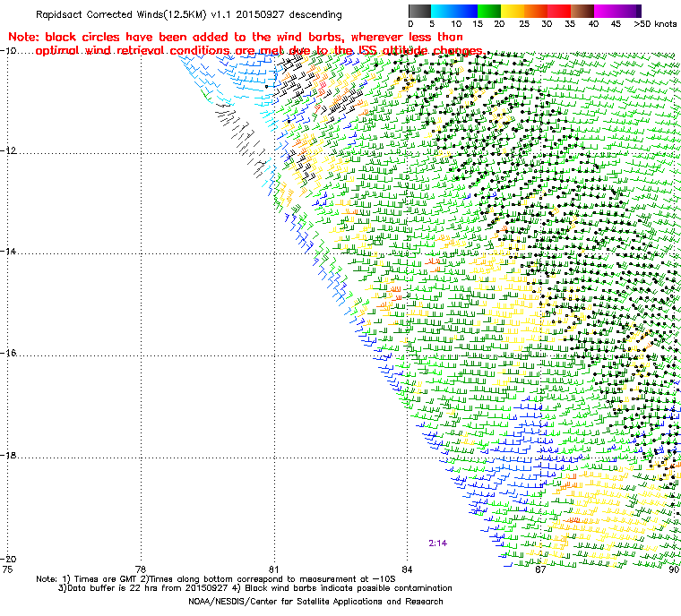Click the title 'Rapidscat Corrected Winds(12.5KM)'
Viewport: 681px width, 616px height.
coord(121,14)
